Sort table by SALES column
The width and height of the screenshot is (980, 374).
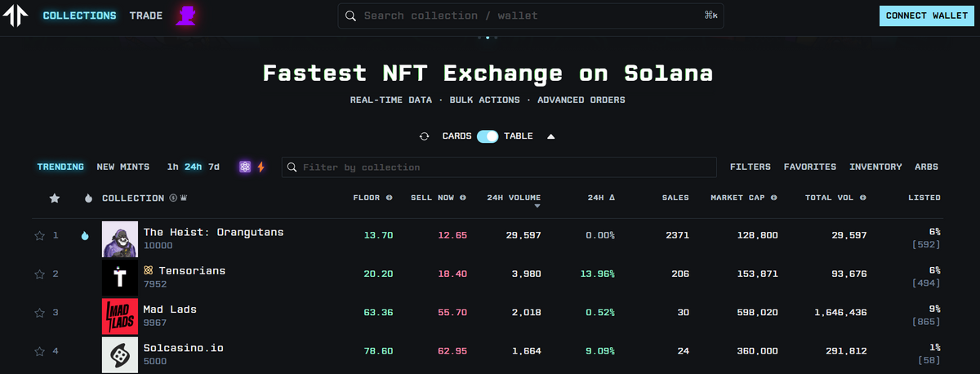(675, 198)
